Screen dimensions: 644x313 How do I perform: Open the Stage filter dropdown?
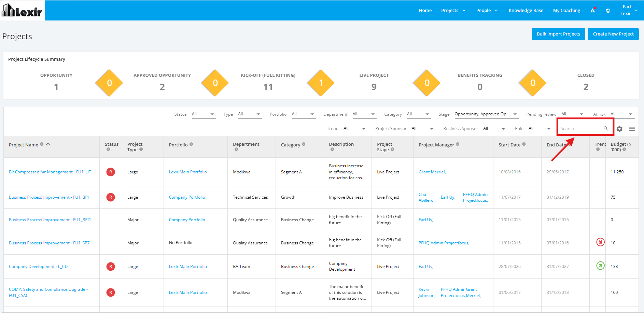point(486,114)
